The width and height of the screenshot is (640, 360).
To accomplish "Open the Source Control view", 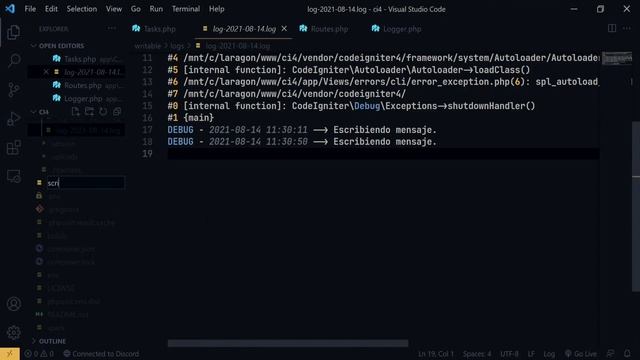I will (13, 89).
